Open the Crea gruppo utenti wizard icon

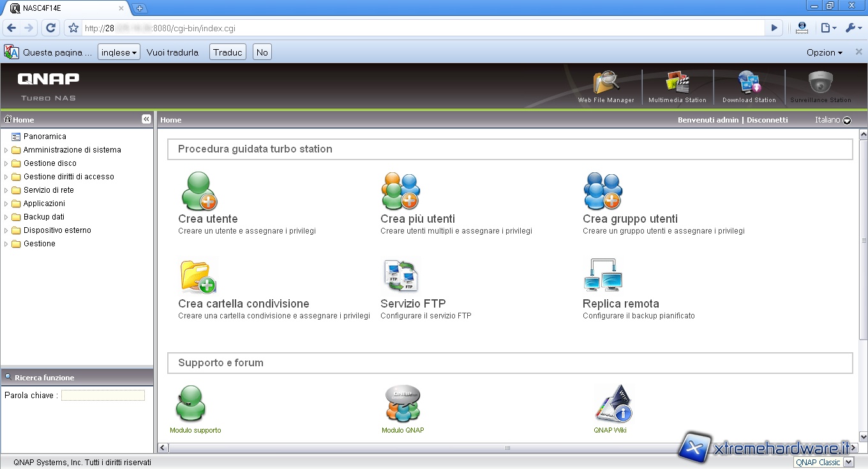tap(602, 191)
